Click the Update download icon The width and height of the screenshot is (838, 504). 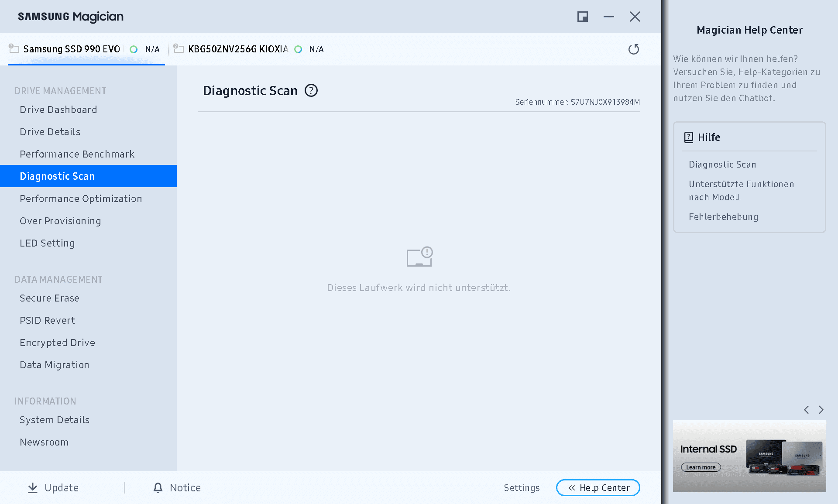pyautogui.click(x=33, y=488)
